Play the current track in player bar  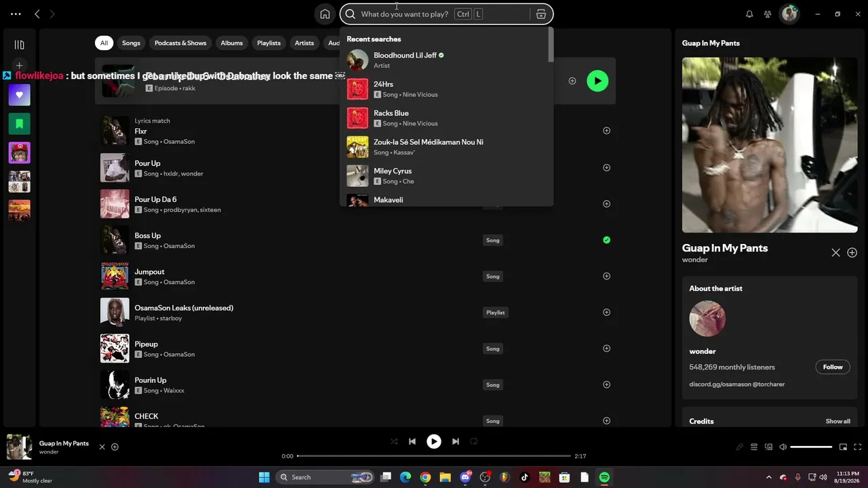pyautogui.click(x=434, y=441)
